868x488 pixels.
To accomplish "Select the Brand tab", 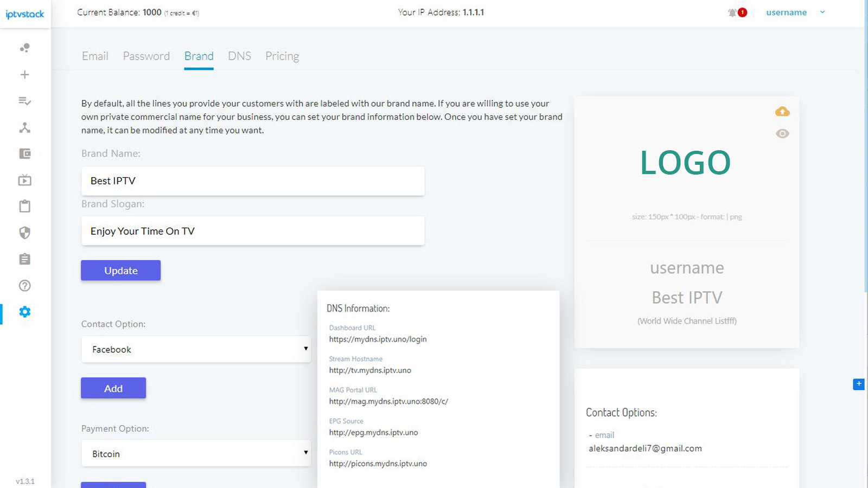I will 199,56.
